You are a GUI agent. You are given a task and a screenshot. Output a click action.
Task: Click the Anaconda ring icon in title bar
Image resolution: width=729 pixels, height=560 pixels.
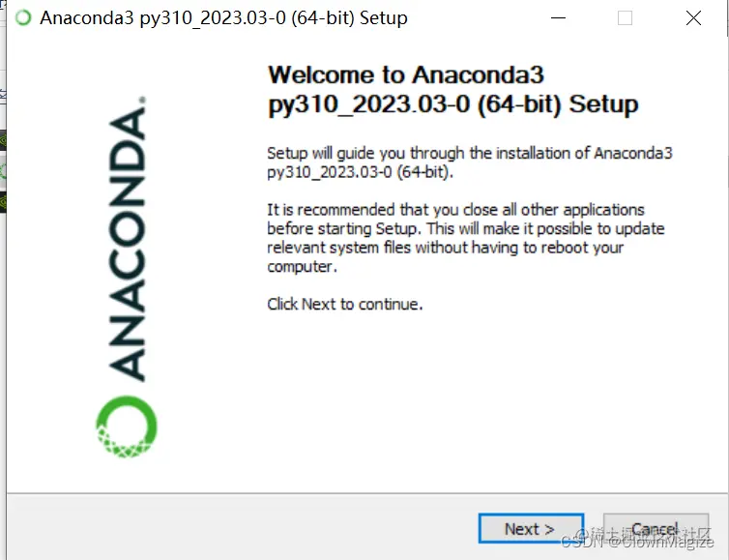click(23, 17)
